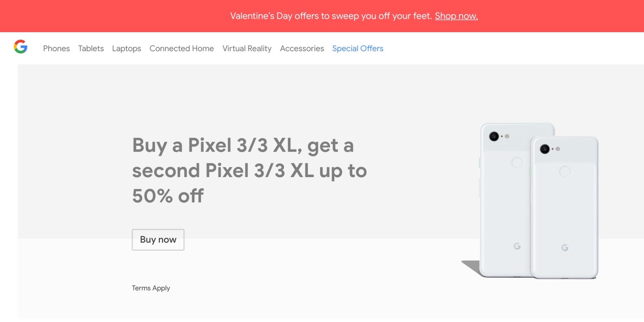644x322 pixels.
Task: Click the smaller front Pixel 3 phone image
Action: tap(564, 209)
